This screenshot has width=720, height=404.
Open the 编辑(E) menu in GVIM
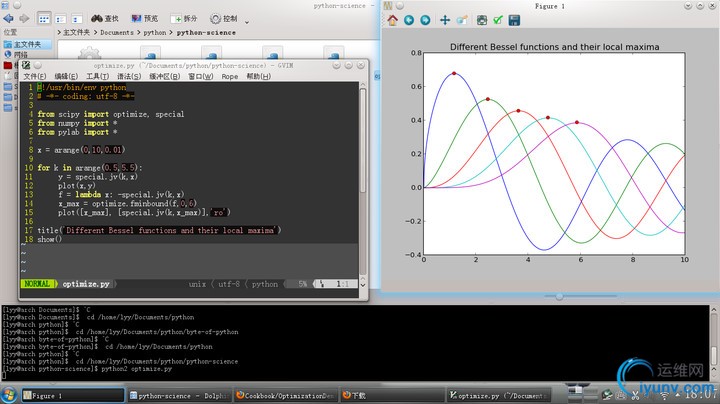click(x=66, y=76)
